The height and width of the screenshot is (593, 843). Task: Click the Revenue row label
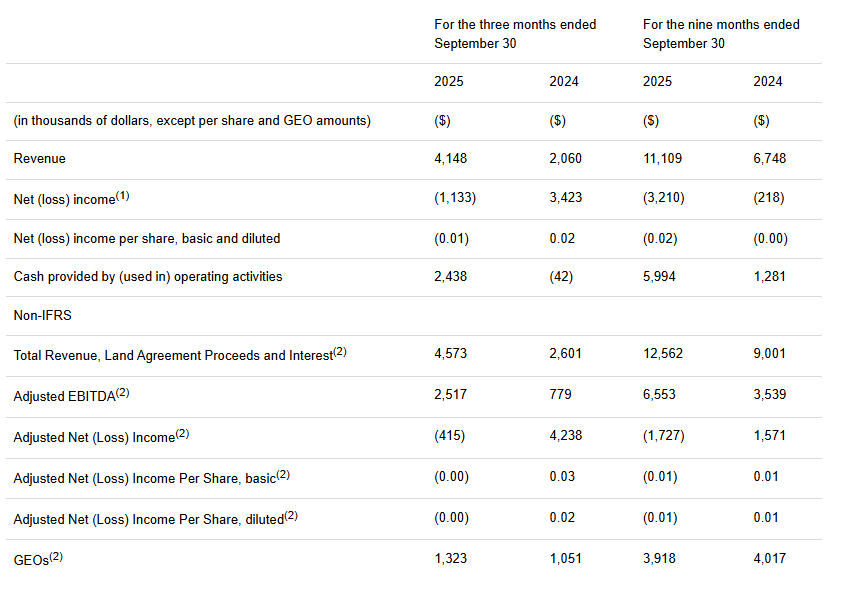click(39, 158)
